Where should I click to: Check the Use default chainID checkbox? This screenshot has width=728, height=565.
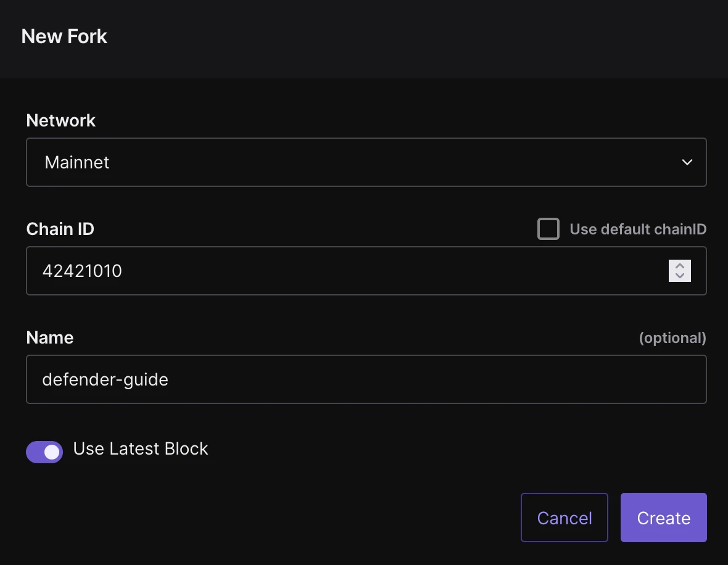click(548, 229)
